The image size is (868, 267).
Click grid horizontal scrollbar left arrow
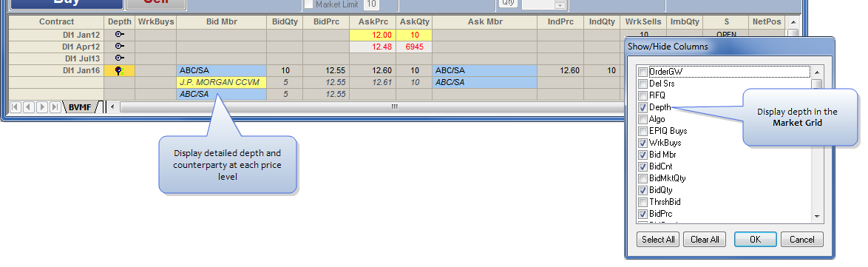[x=112, y=107]
